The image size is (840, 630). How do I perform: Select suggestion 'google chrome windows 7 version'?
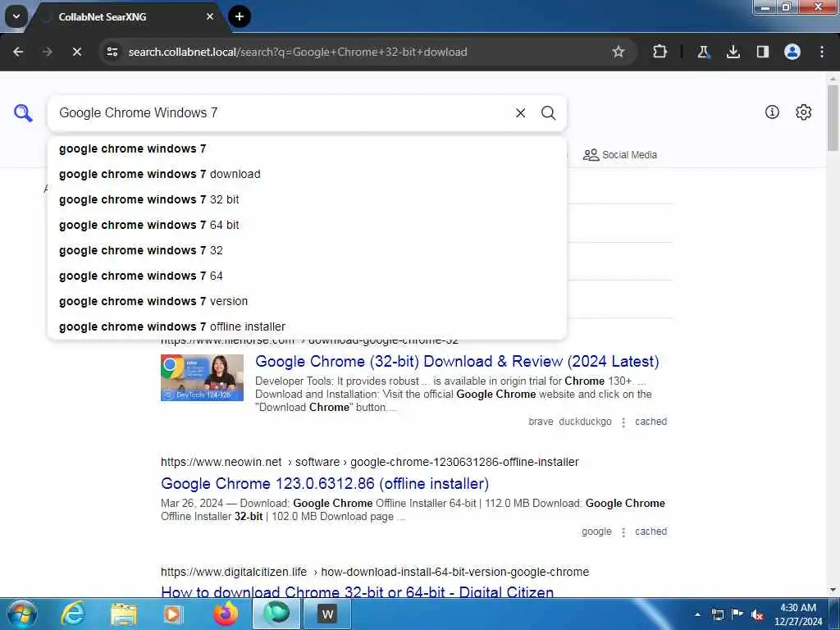(307, 301)
